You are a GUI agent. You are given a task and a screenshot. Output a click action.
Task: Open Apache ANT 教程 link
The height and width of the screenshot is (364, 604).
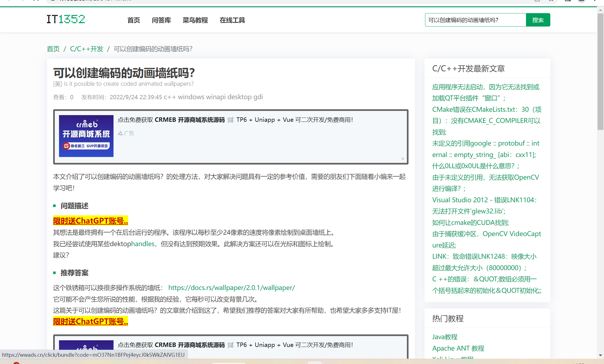click(458, 348)
